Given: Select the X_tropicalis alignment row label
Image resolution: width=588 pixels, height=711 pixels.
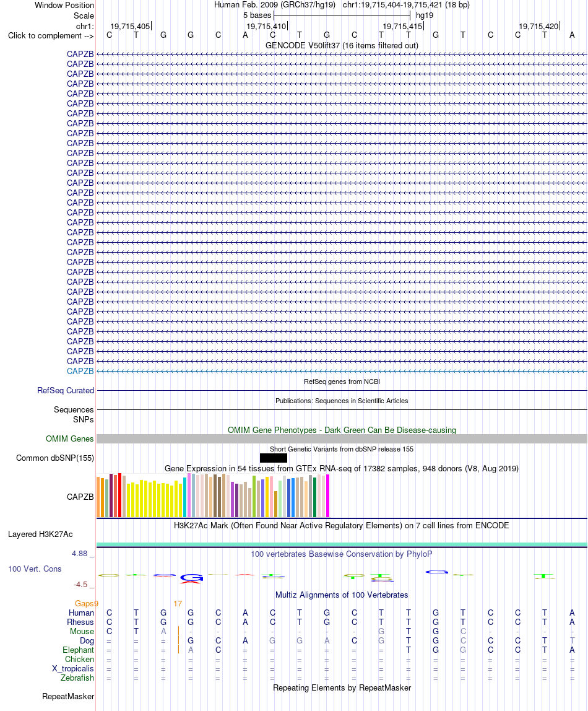Looking at the screenshot, I should click(x=73, y=669).
